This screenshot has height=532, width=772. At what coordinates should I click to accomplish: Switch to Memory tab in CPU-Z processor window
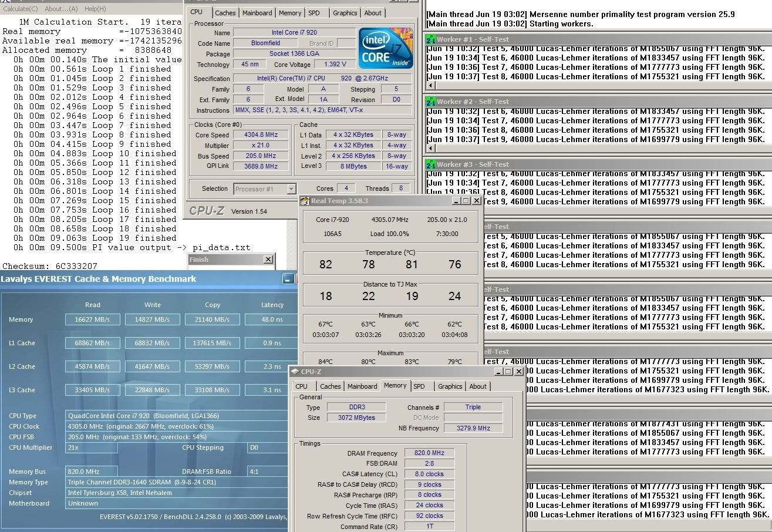point(290,13)
